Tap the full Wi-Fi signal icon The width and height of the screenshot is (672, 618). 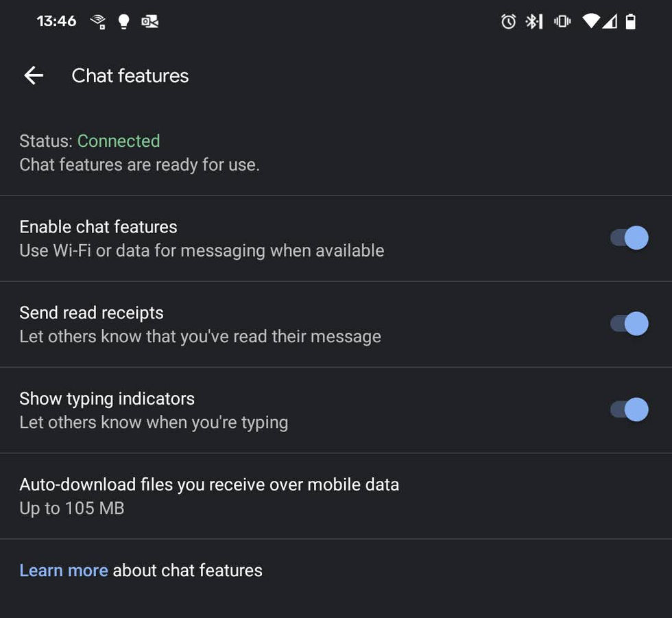point(591,21)
